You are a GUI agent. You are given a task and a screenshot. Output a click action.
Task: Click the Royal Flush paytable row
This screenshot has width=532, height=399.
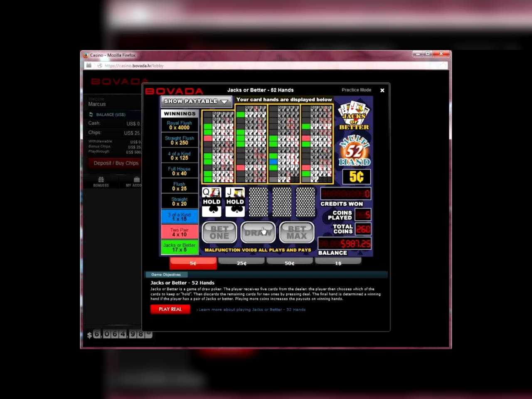coord(180,126)
